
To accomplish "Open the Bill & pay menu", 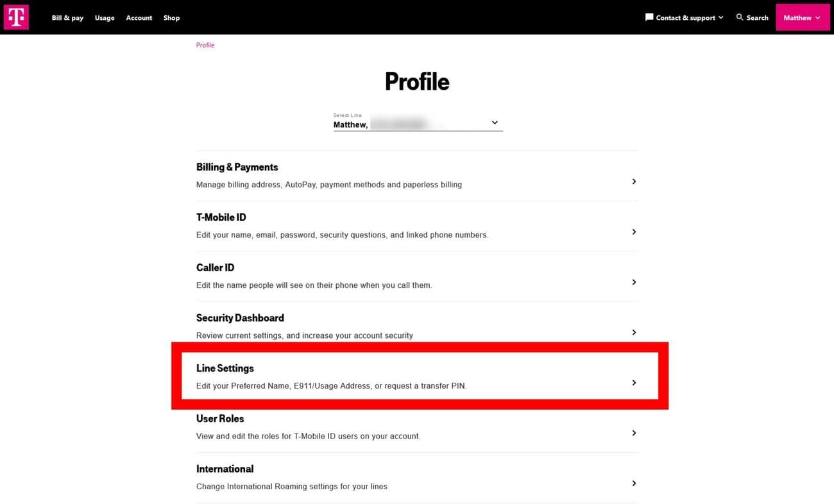I will click(67, 18).
